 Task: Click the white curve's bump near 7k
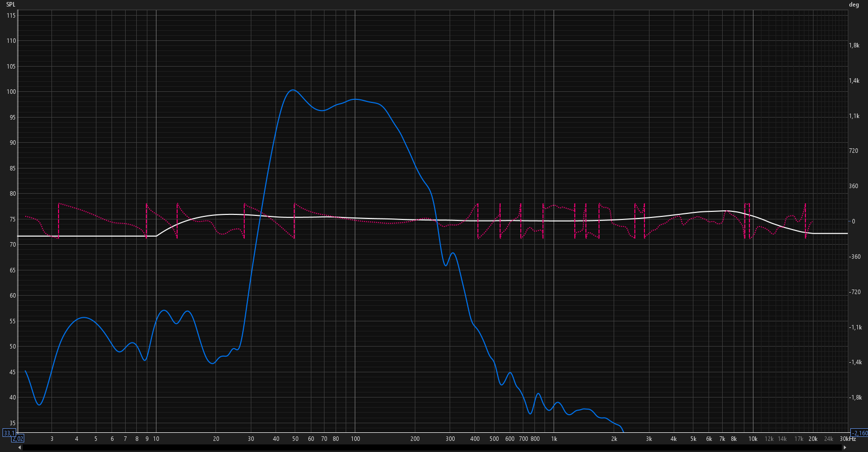point(726,211)
